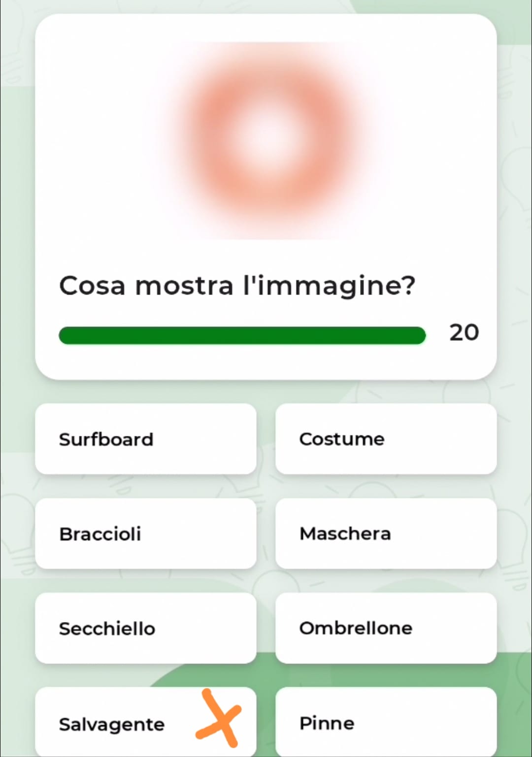
Task: Select the Pinne answer
Action: click(386, 723)
